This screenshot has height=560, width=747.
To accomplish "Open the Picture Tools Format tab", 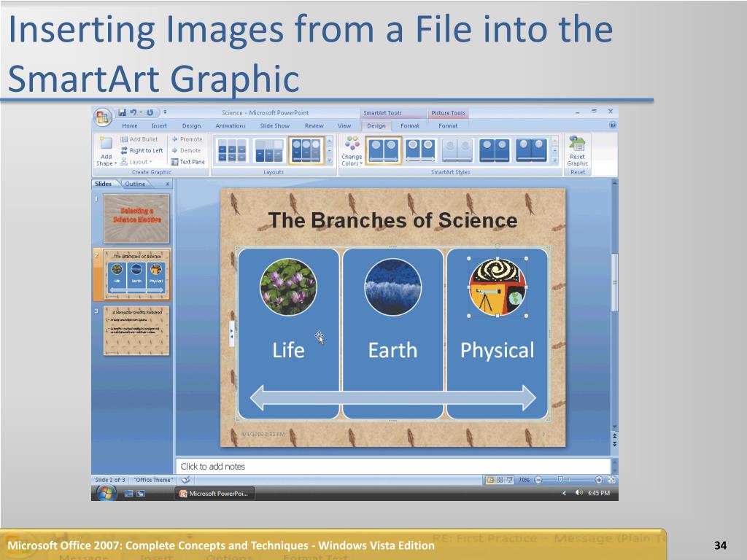I will coord(448,125).
